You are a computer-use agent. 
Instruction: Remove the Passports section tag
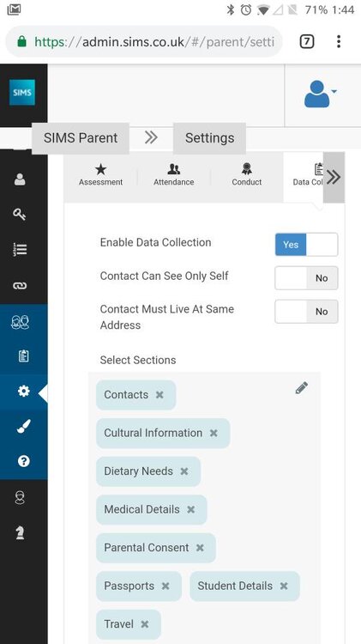(x=165, y=586)
